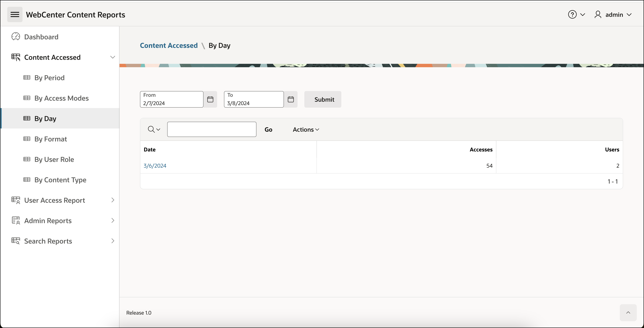Click the From date input field

[172, 100]
